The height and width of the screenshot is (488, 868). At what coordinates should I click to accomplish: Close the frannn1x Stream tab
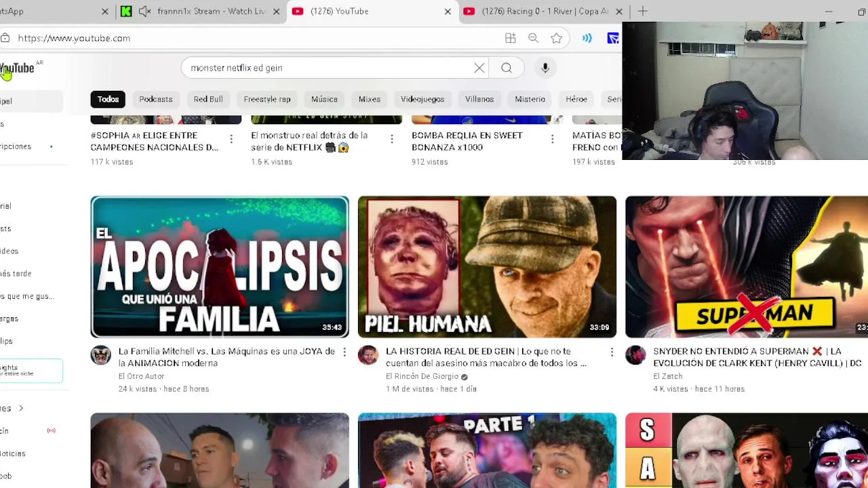276,12
